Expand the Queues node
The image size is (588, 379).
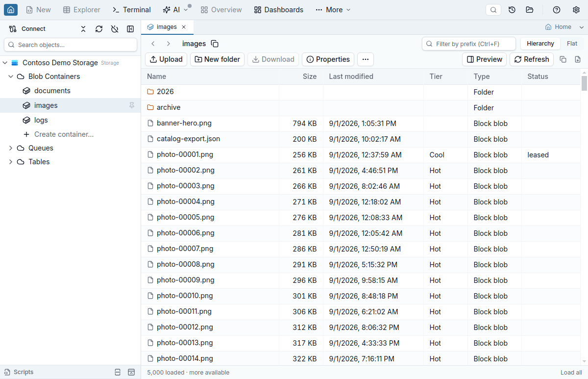coord(11,148)
